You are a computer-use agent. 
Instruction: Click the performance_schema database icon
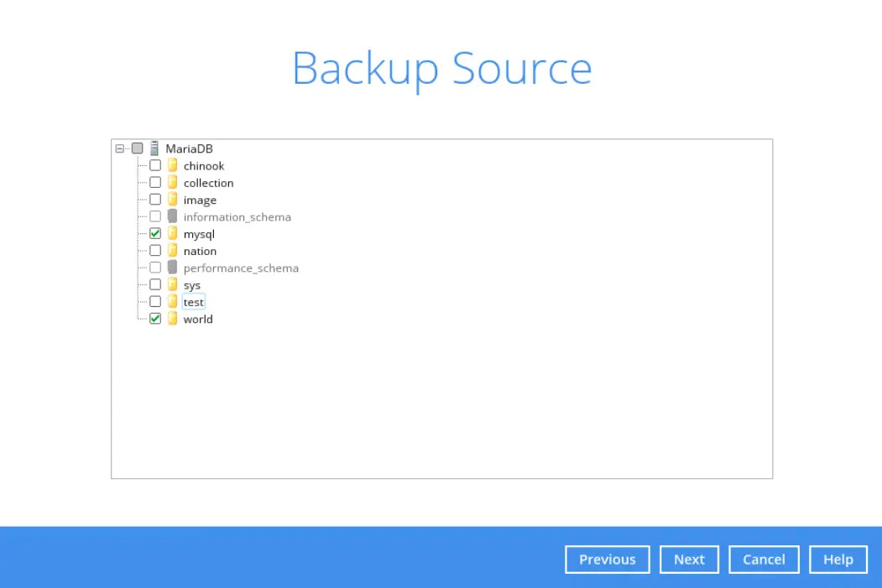[173, 268]
